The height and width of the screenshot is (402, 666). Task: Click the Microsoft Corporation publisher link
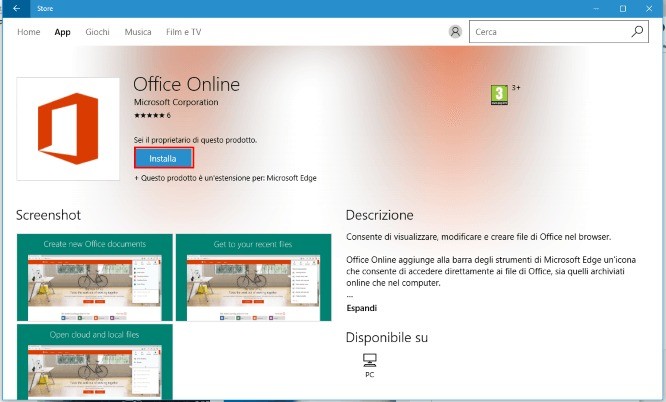coord(176,102)
